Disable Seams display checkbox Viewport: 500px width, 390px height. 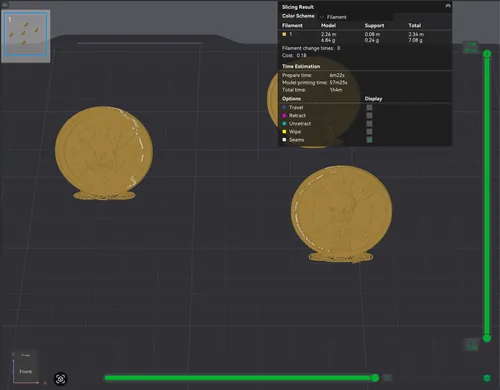coord(369,140)
